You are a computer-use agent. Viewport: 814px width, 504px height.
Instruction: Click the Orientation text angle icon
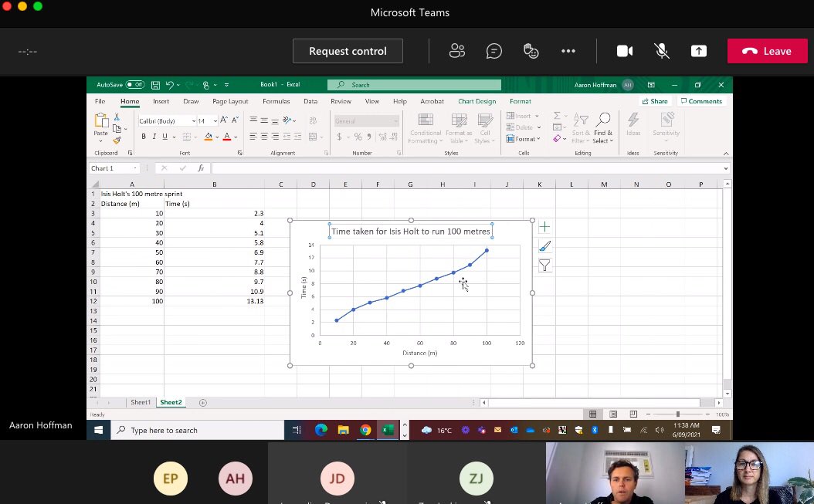coord(287,120)
